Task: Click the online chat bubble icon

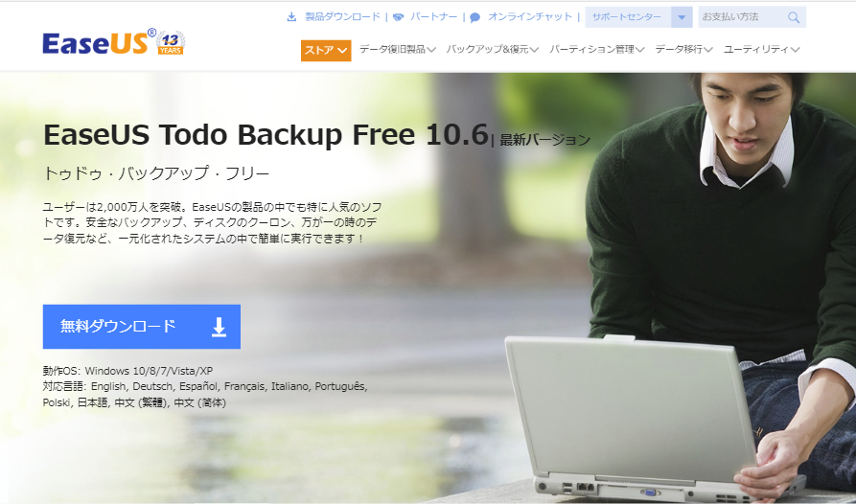Action: coord(474,17)
